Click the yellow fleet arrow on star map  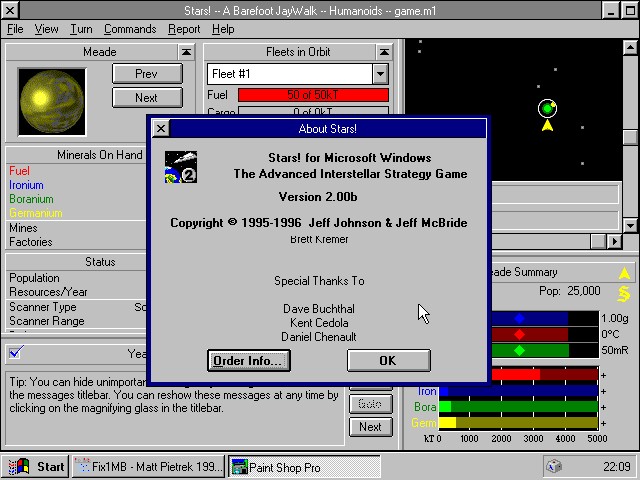pyautogui.click(x=547, y=126)
